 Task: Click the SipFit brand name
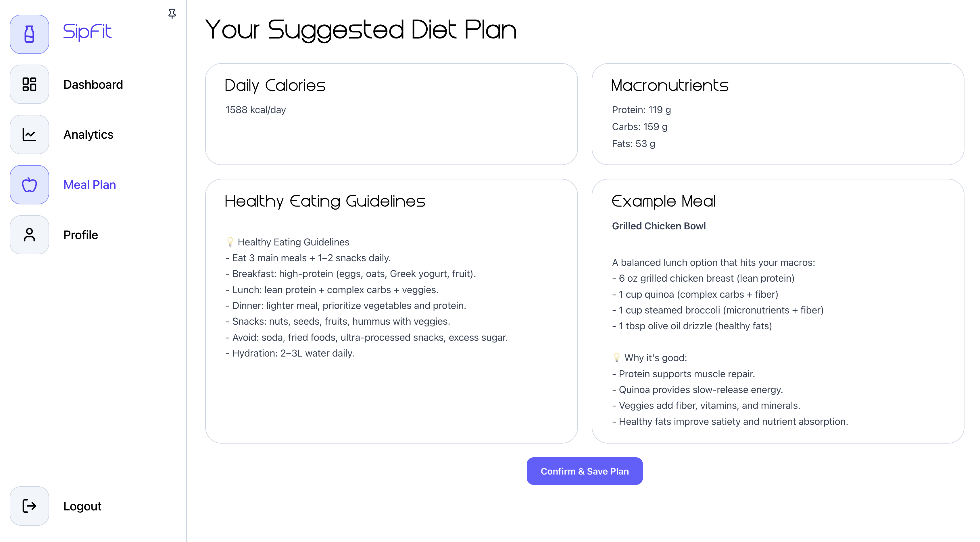[87, 32]
